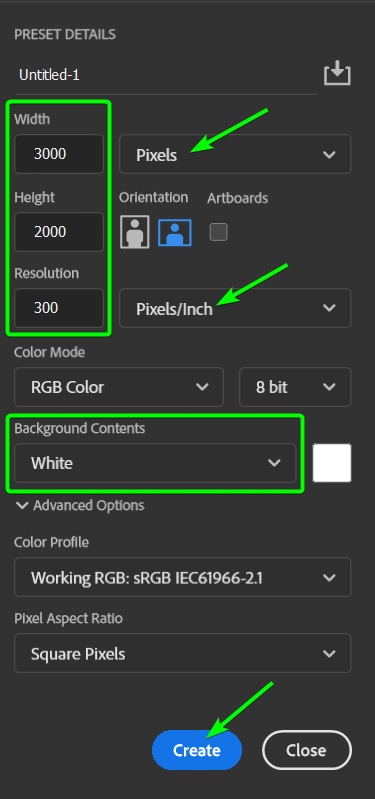Click the Create button

coord(197,750)
